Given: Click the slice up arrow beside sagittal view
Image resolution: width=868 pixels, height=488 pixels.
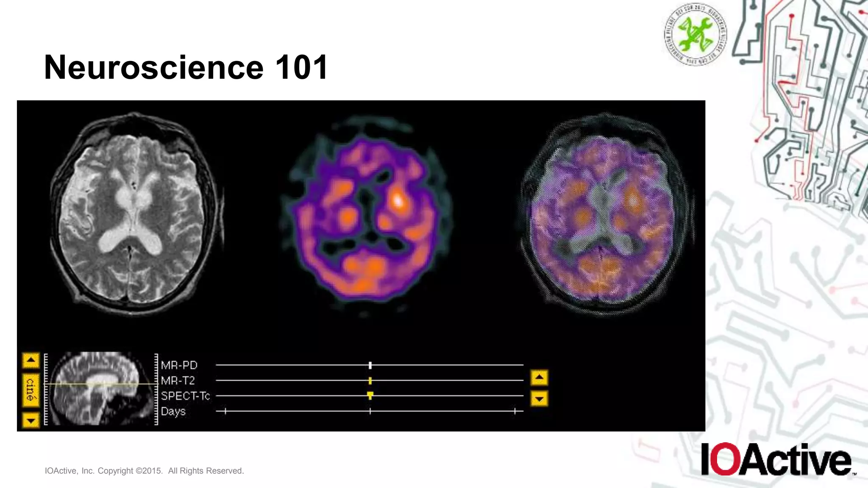Looking at the screenshot, I should pos(31,360).
